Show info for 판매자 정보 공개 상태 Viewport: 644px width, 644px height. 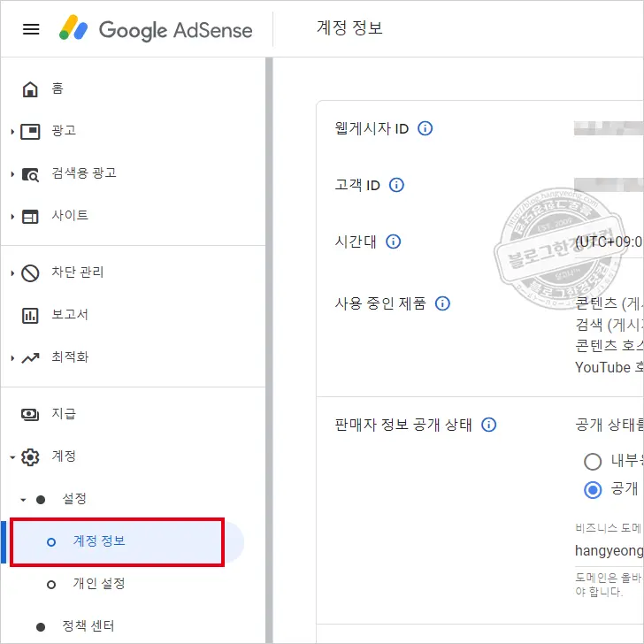(x=488, y=425)
